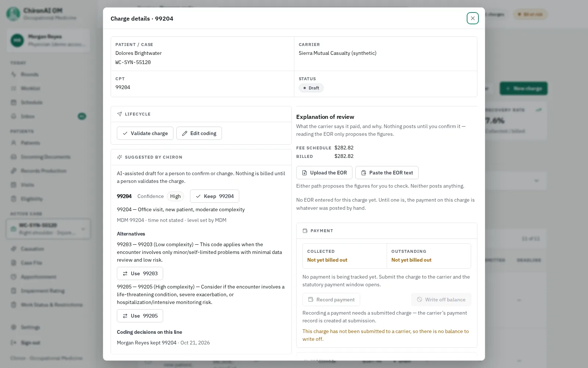The height and width of the screenshot is (368, 588).
Task: Paste the EOR text
Action: (x=387, y=173)
